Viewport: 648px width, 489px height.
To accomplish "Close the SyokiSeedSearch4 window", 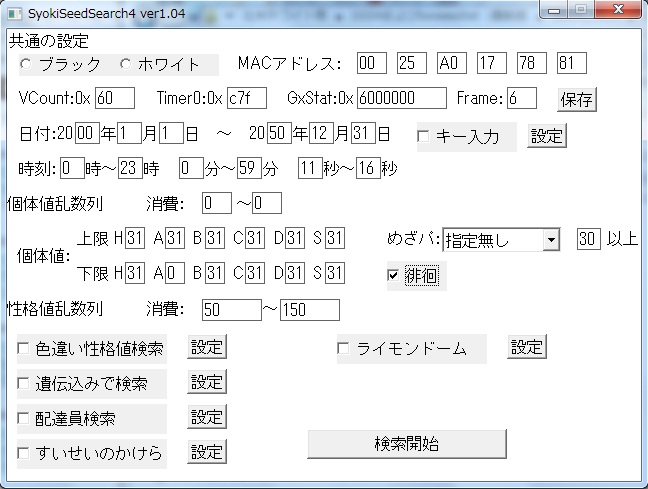I will (x=619, y=10).
